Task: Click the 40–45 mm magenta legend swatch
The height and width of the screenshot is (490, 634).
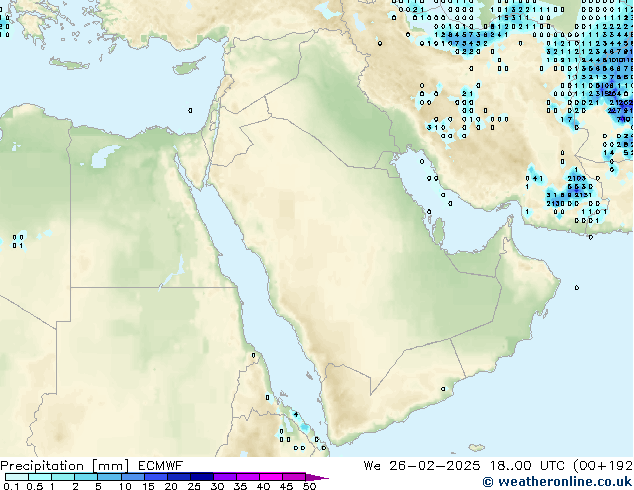Action: (x=271, y=477)
